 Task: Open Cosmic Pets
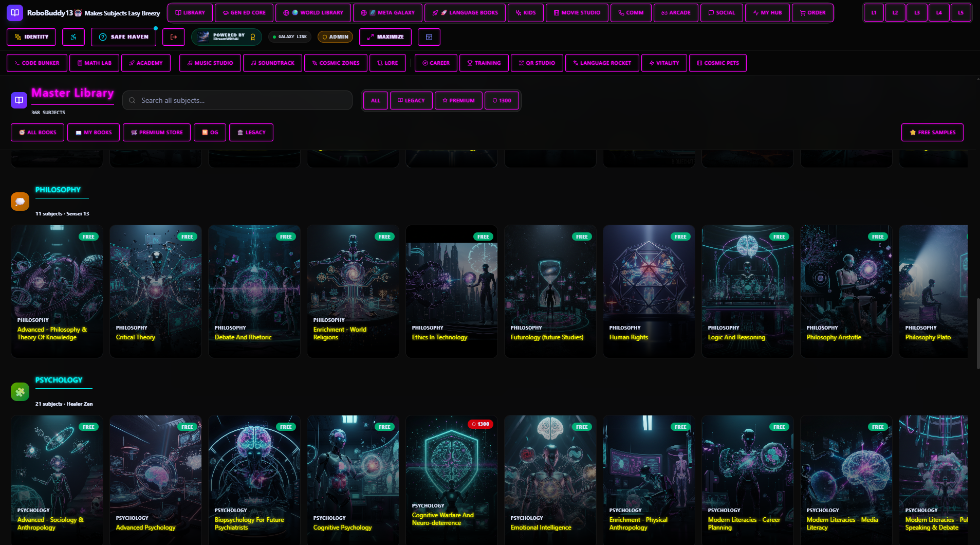pyautogui.click(x=718, y=63)
